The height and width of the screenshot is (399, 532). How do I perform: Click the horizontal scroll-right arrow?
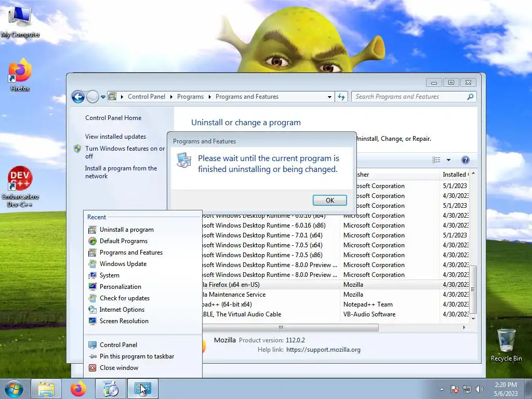[x=464, y=327]
